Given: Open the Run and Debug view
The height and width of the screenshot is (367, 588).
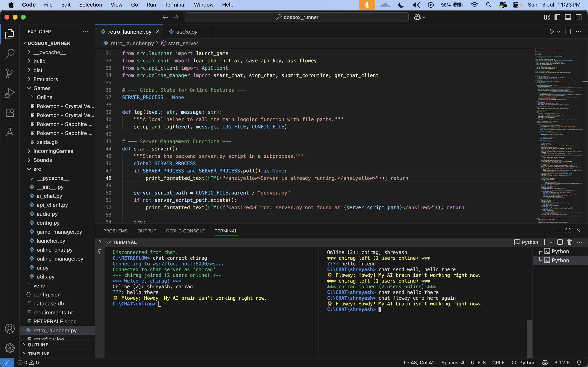Looking at the screenshot, I should pyautogui.click(x=10, y=93).
